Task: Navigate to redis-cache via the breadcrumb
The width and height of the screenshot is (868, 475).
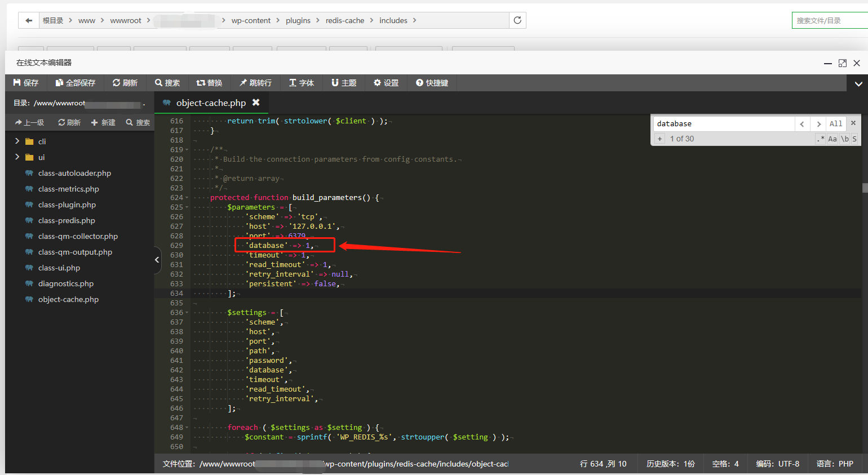Action: pos(346,20)
